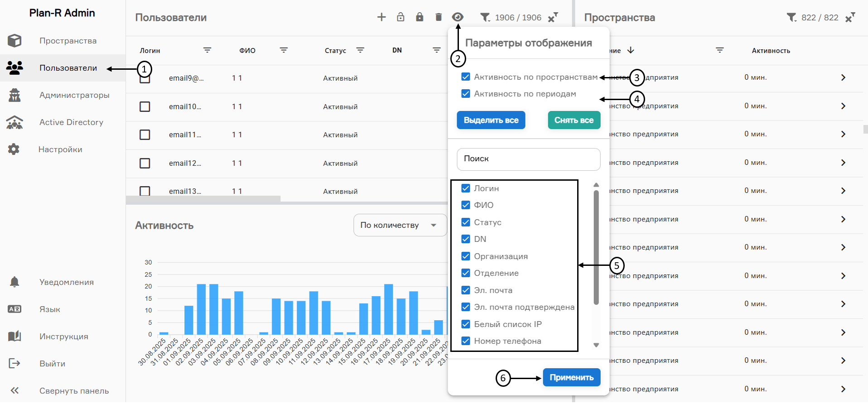This screenshot has height=404, width=868.
Task: Click the delete users trash icon
Action: 439,17
